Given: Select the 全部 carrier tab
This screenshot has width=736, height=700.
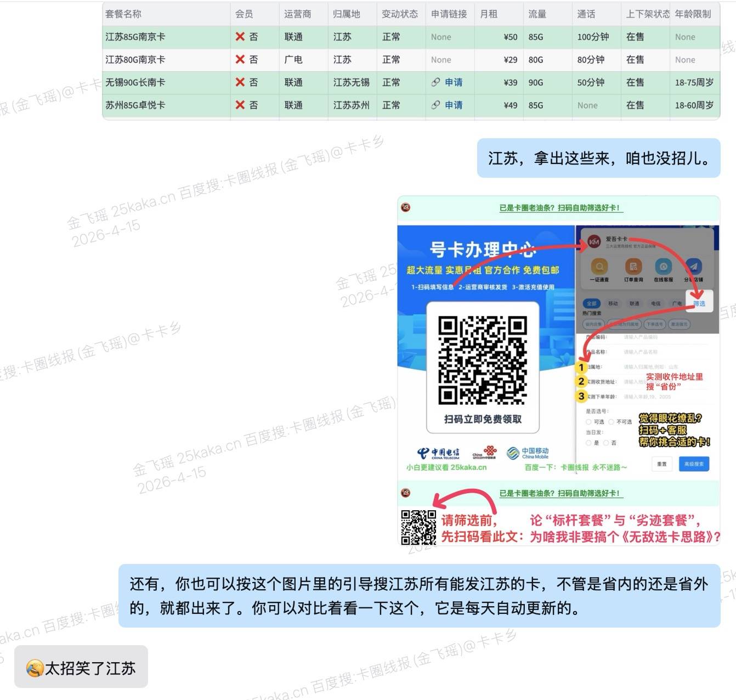Looking at the screenshot, I should [591, 303].
